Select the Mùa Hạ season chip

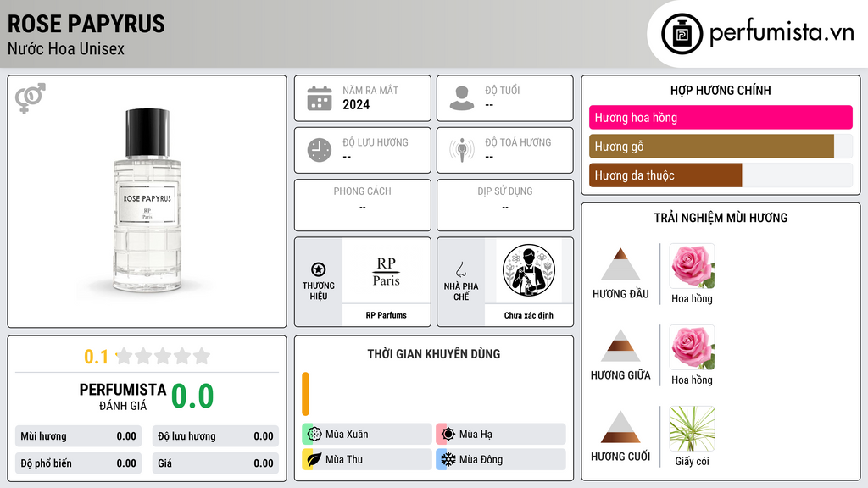pos(501,435)
